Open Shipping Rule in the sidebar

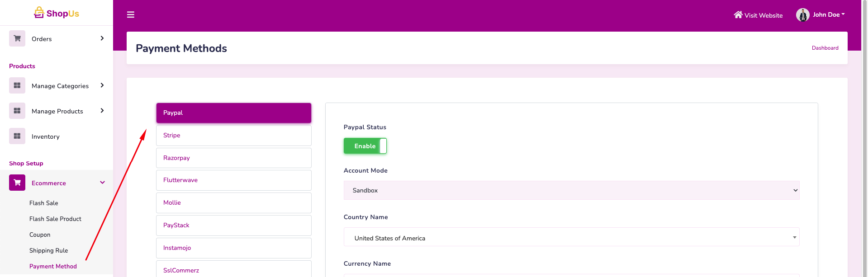(x=48, y=250)
